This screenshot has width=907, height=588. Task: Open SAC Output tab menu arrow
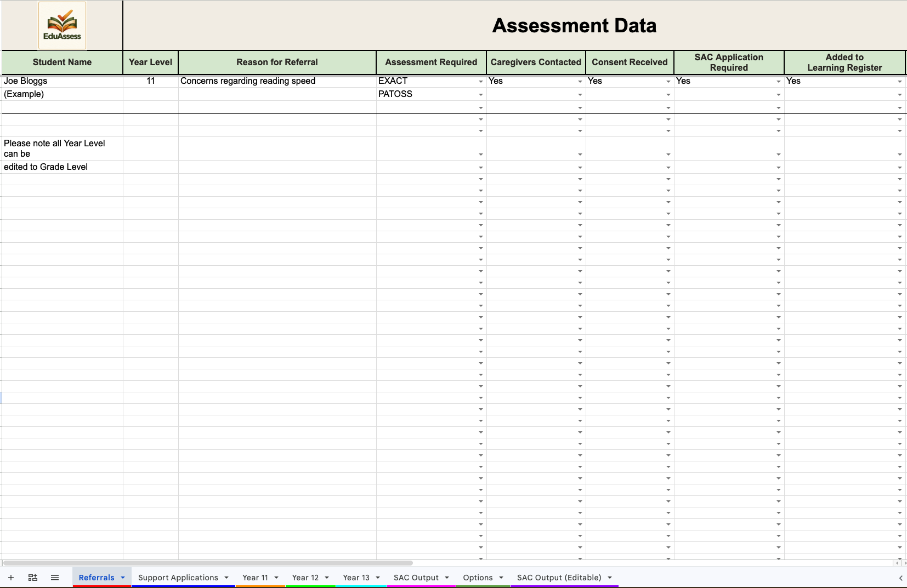point(447,578)
